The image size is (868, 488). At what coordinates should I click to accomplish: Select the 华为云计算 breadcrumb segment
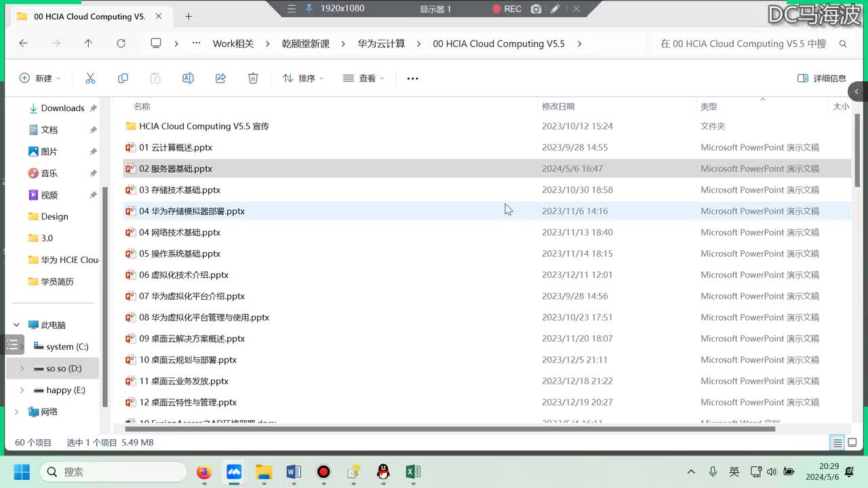point(382,43)
